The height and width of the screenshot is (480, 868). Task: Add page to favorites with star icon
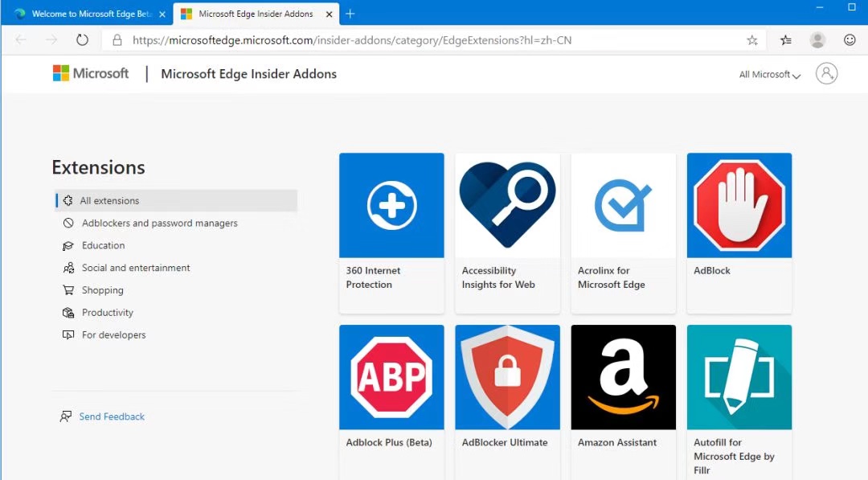[751, 40]
